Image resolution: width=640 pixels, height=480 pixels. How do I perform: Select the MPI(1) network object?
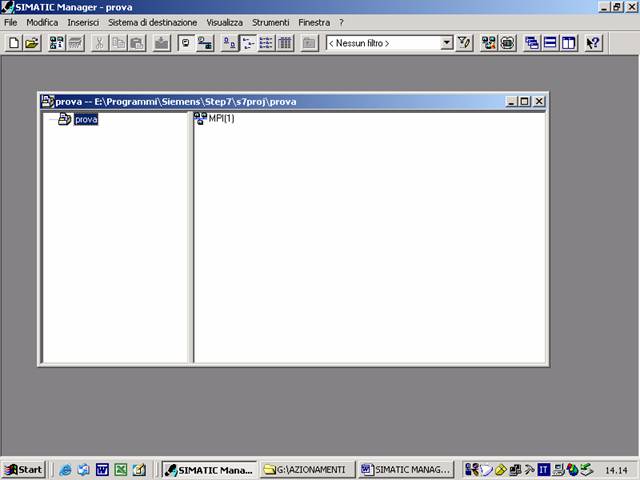click(221, 119)
